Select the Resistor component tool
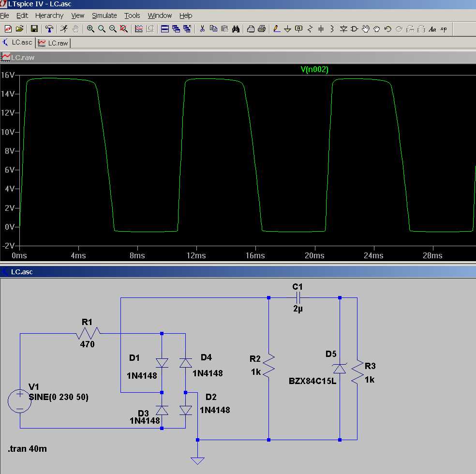The image size is (476, 474). (x=310, y=29)
